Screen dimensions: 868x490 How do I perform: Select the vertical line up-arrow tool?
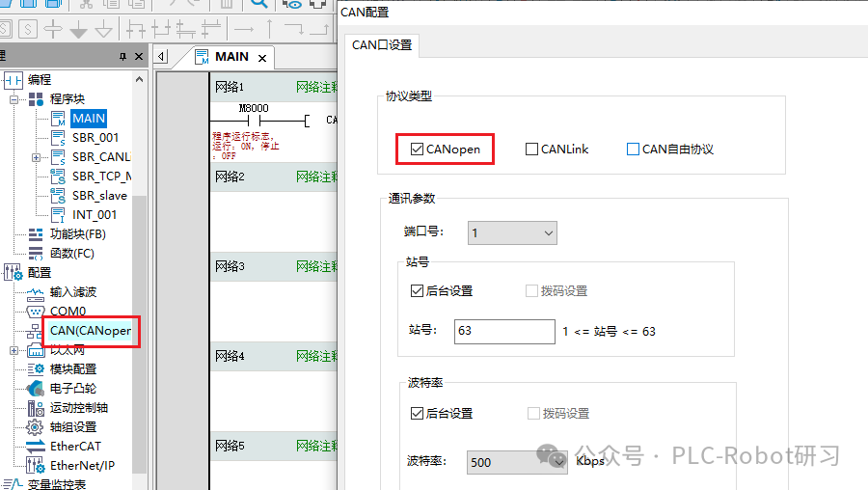point(270,29)
